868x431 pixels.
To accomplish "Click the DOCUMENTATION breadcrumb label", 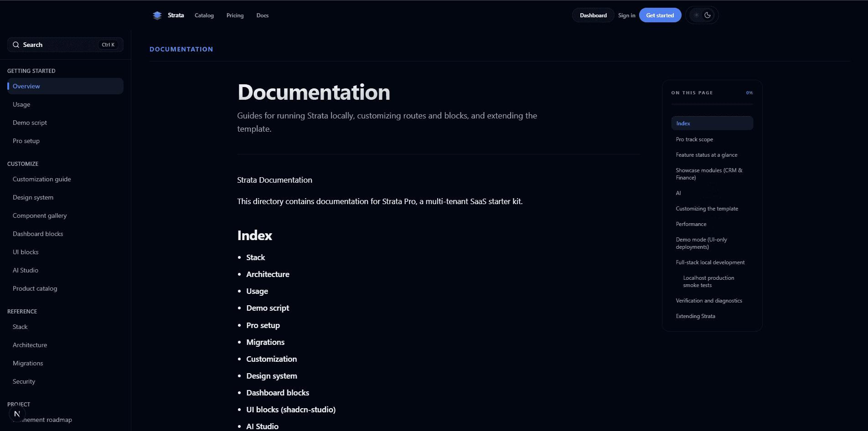I will 181,49.
